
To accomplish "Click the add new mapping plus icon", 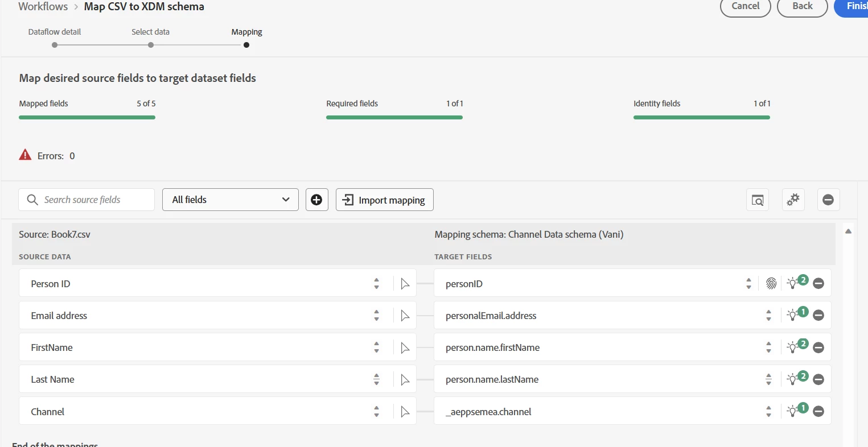I will tap(317, 200).
